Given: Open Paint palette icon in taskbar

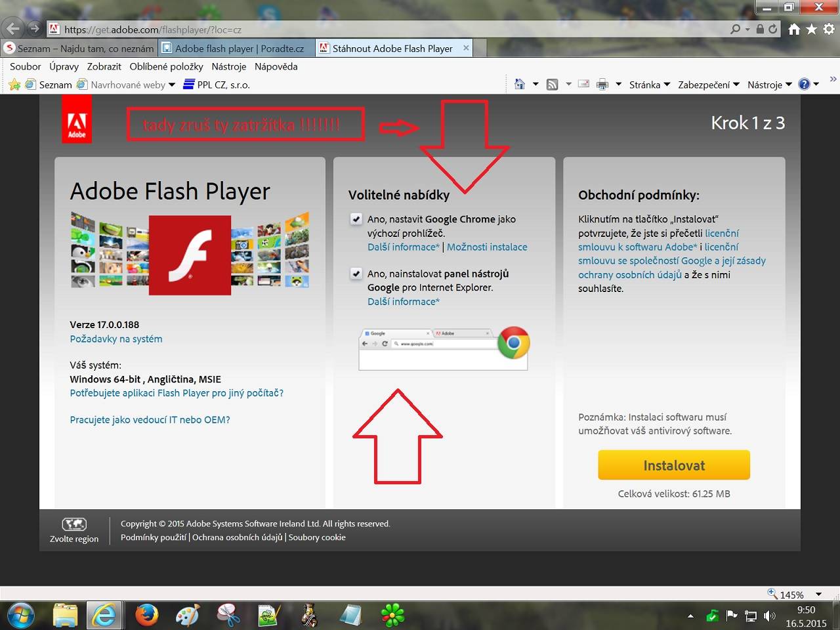Looking at the screenshot, I should click(x=188, y=616).
